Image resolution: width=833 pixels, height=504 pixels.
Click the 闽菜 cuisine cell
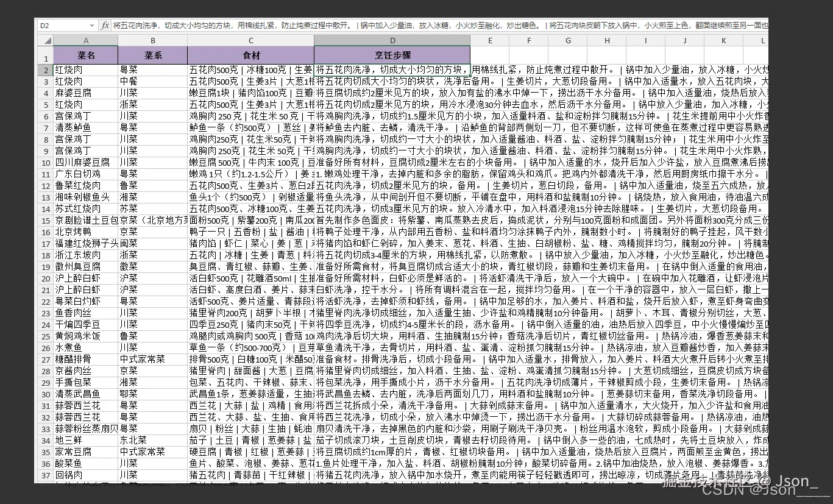click(x=153, y=243)
